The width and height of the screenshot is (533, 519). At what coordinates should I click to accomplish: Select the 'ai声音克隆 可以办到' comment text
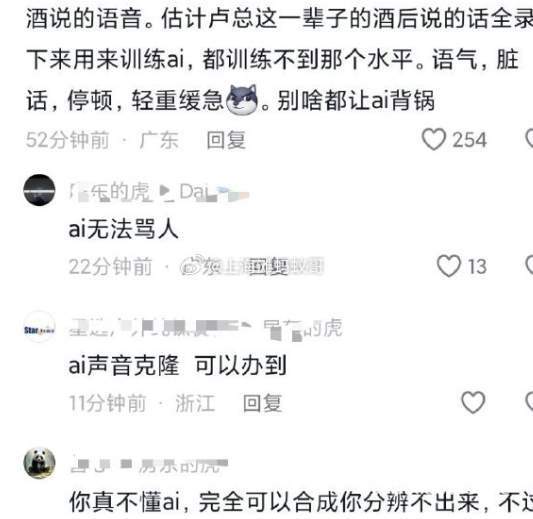pos(177,365)
